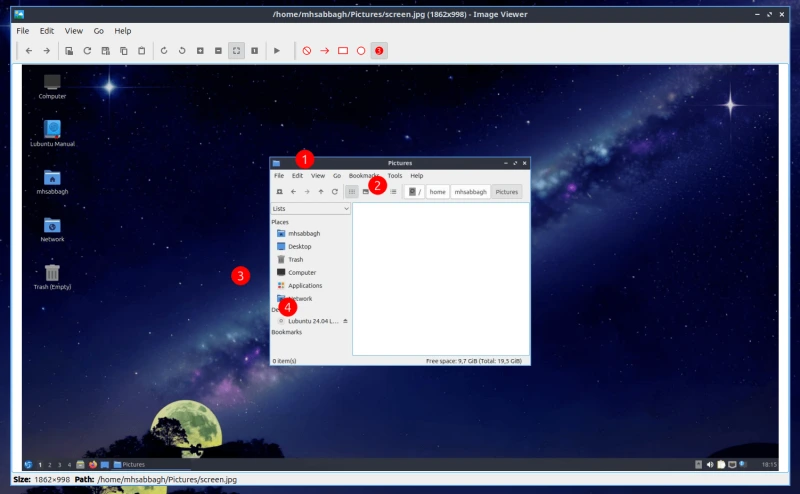Click the Image Viewer title bar app icon
Screen dimensions: 800x494
(x=19, y=14)
